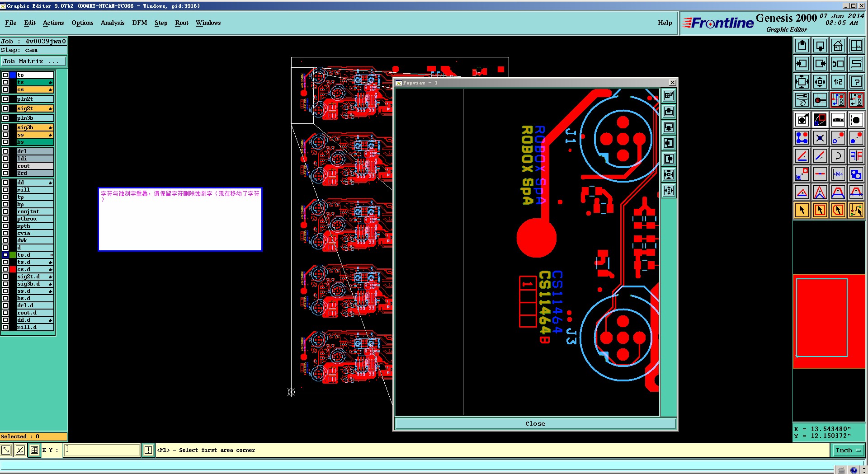
Task: Click the pan up icon in Popview sidebar
Action: (x=669, y=111)
